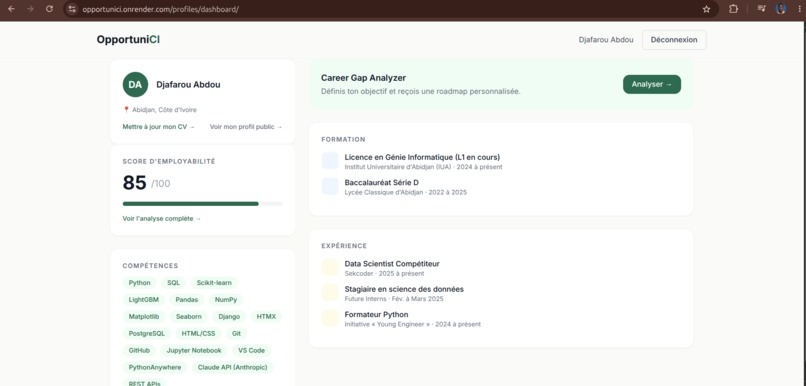Click Future Interns Fév. à Mars 2025
Viewport: 806px width, 386px height.
(394, 299)
